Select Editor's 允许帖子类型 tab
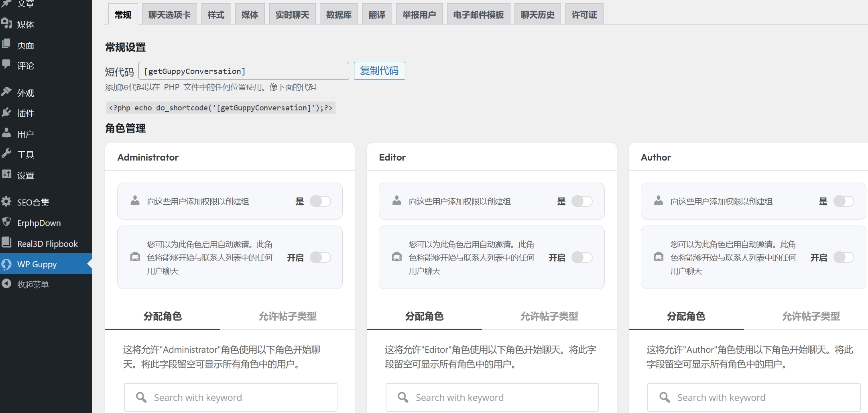The height and width of the screenshot is (413, 868). tap(549, 316)
